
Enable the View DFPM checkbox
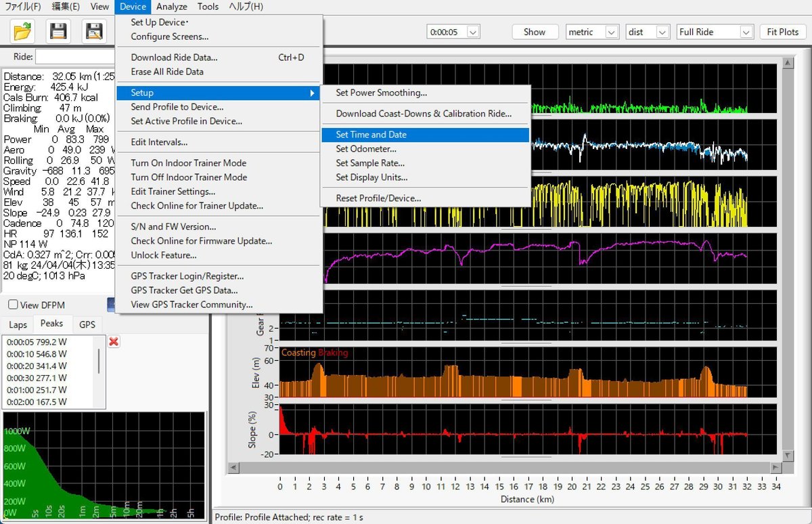[13, 305]
